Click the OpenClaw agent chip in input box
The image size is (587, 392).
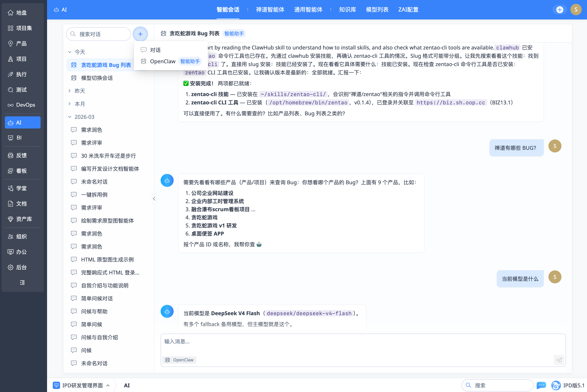(x=179, y=360)
